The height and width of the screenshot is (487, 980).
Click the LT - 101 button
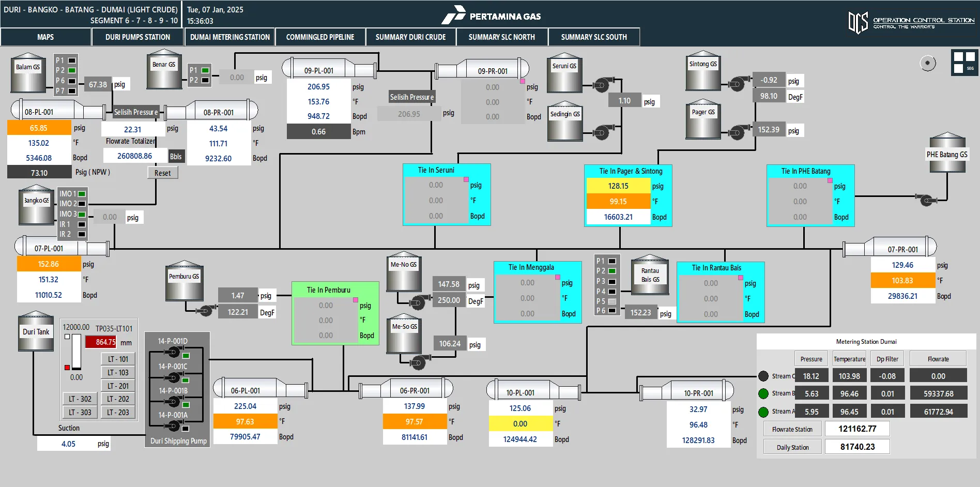click(118, 359)
